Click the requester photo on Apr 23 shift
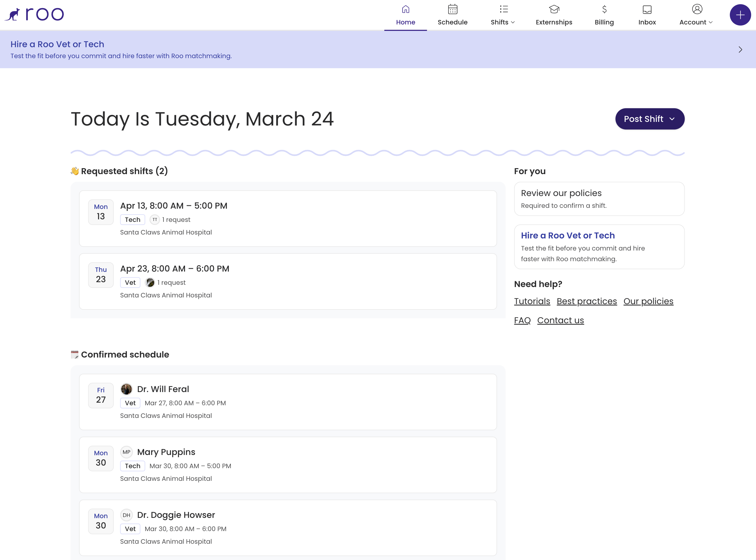The image size is (756, 560). 150,282
